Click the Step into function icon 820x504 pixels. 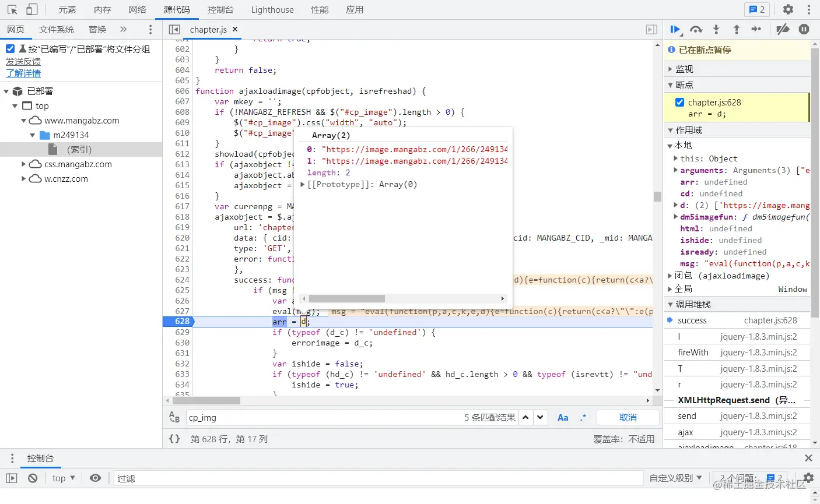[716, 29]
